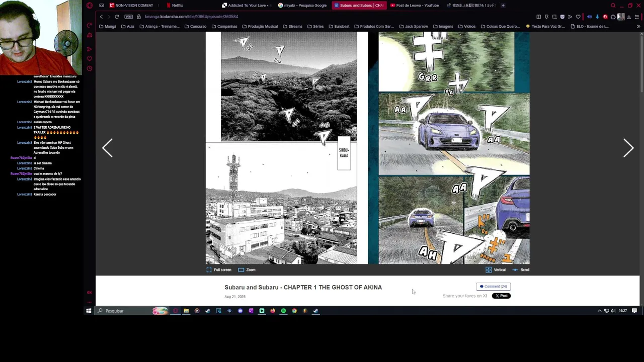The width and height of the screenshot is (644, 362).
Task: Go to the next manga page arrow
Action: 628,148
